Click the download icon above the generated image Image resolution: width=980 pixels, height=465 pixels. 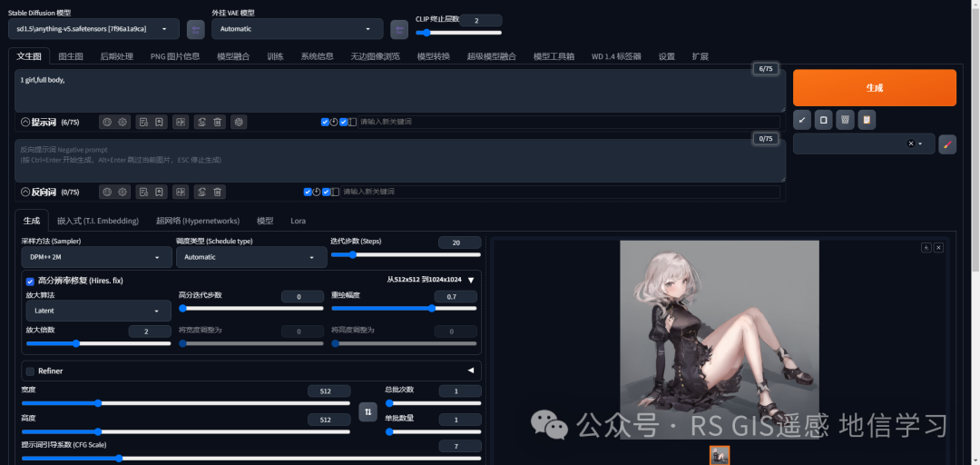[x=926, y=247]
